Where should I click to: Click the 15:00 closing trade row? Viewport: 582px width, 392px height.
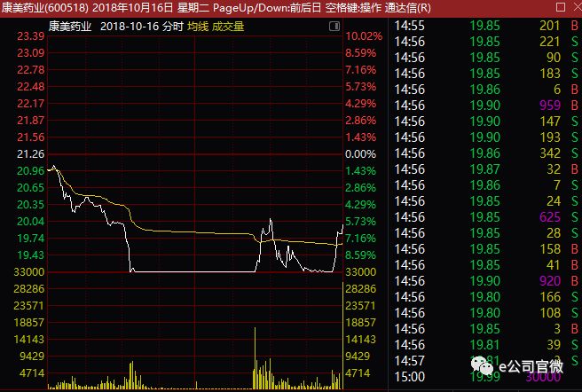click(486, 377)
